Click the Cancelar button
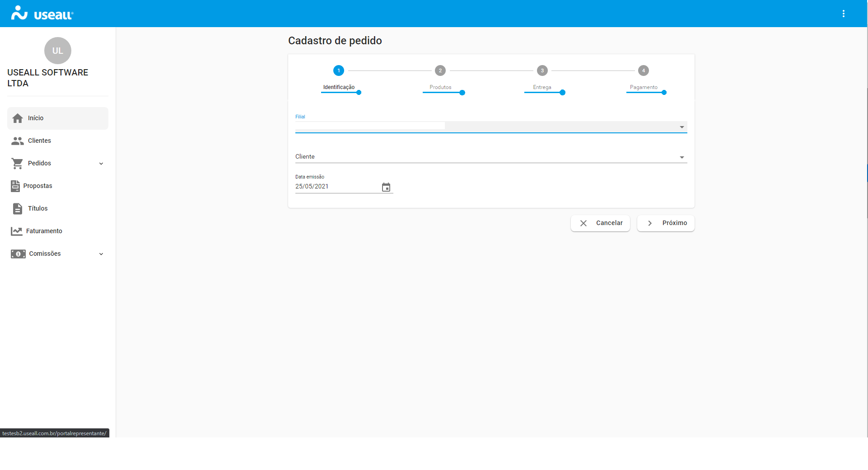Viewport: 868px width, 470px height. [600, 223]
